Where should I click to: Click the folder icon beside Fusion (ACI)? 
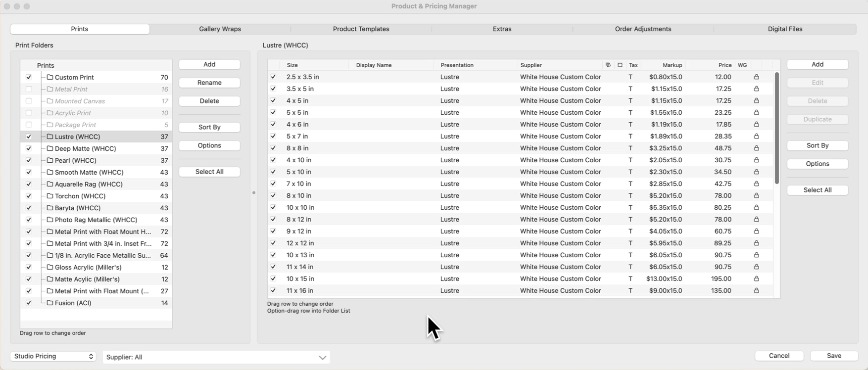point(50,303)
